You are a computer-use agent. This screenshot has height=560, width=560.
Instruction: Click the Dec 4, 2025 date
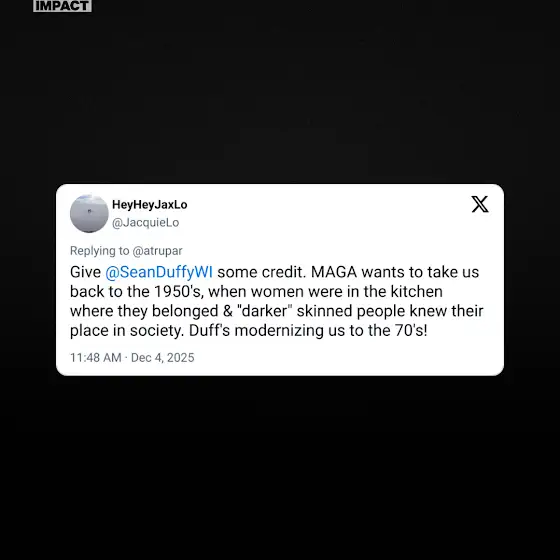(x=162, y=358)
